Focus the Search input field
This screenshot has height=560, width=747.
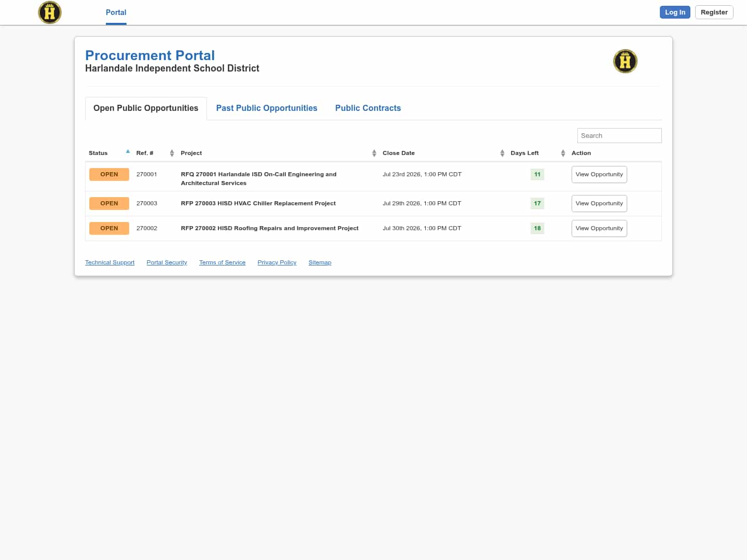[619, 135]
